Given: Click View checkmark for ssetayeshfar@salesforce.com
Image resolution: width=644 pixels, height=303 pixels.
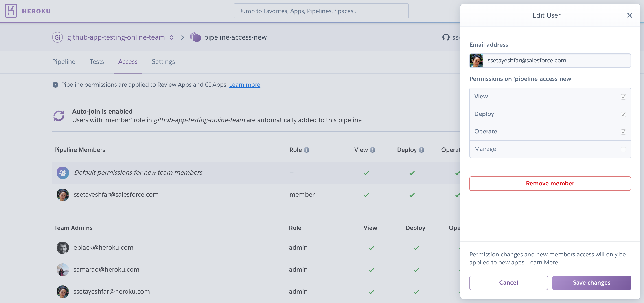Looking at the screenshot, I should click(x=366, y=195).
